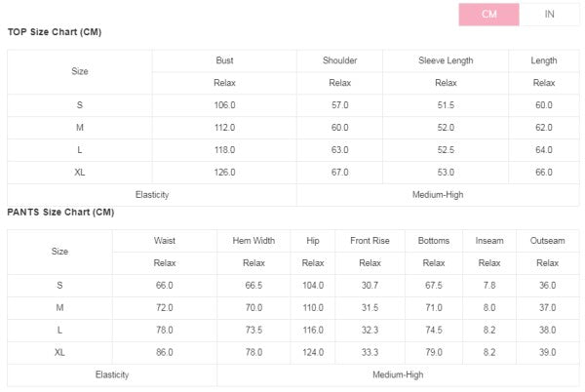Click the L front rise value 32.3
Image resolution: width=585 pixels, height=392 pixels.
(370, 330)
